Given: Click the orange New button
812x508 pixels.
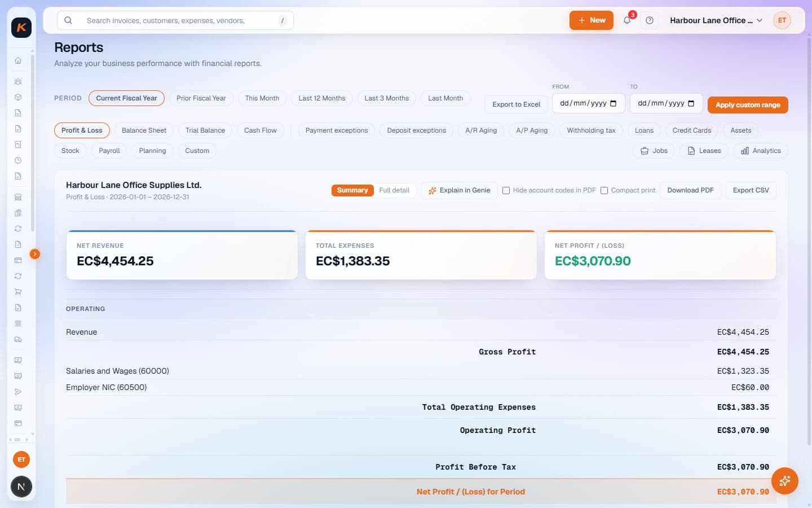Looking at the screenshot, I should point(592,20).
